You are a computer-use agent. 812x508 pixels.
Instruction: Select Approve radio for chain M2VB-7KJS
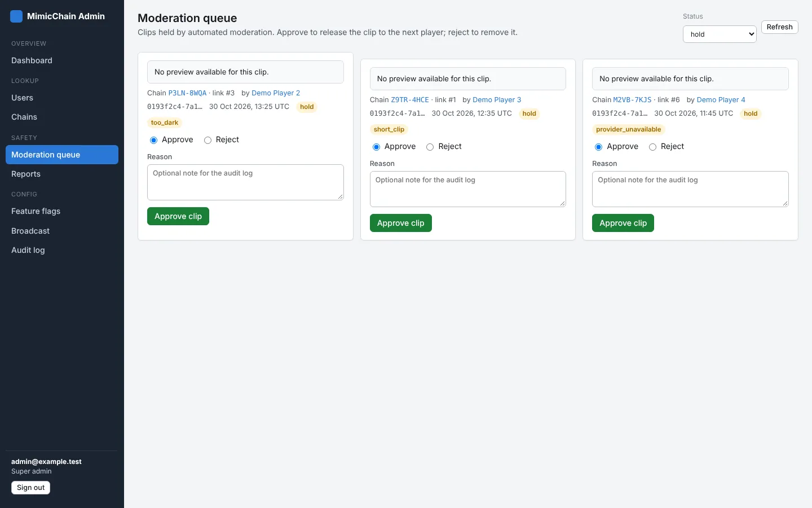(x=599, y=147)
